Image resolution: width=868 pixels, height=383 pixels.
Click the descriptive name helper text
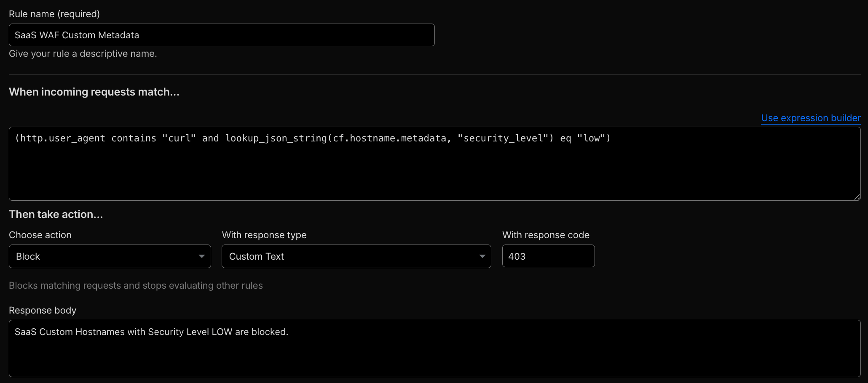tap(83, 53)
